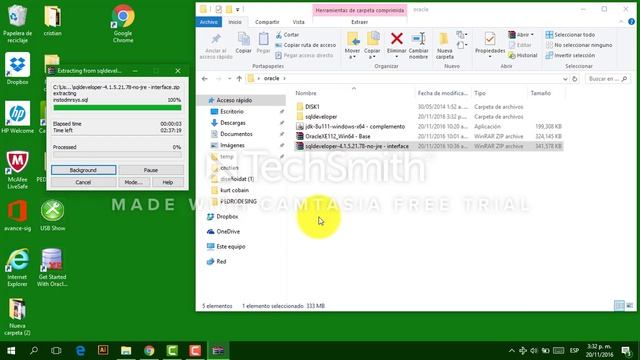Select jdk-8u111-windows-x64 - complemento file

click(355, 127)
